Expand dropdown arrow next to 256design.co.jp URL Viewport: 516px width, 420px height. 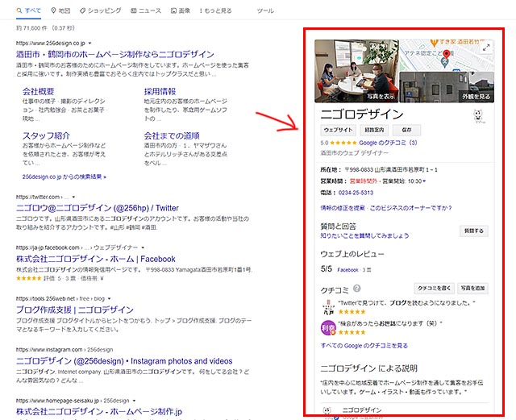coord(89,43)
